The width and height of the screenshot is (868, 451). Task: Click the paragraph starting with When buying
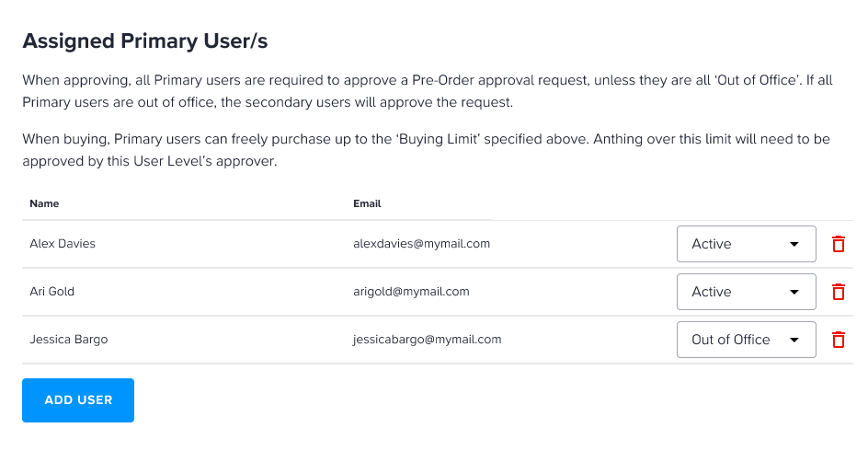[427, 150]
